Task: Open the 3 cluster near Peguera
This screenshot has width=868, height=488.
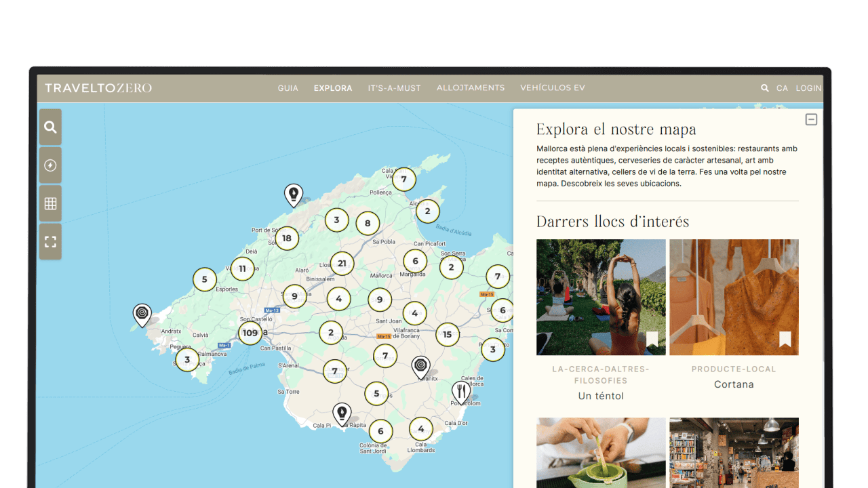Action: click(x=187, y=360)
